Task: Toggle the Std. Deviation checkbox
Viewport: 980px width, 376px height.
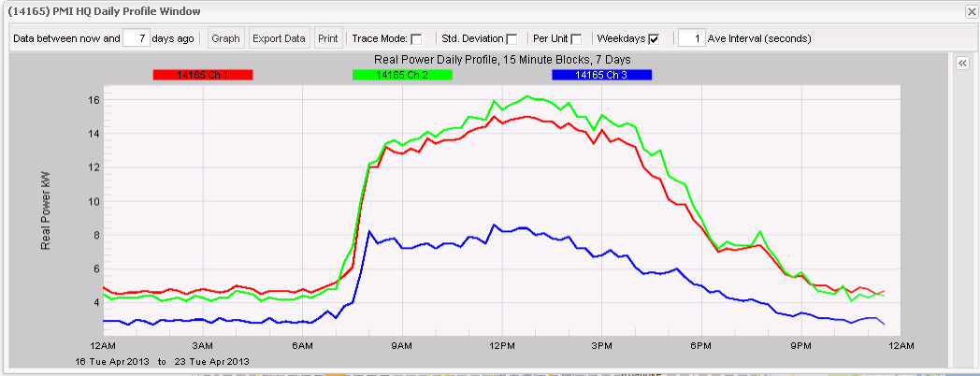Action: coord(512,39)
